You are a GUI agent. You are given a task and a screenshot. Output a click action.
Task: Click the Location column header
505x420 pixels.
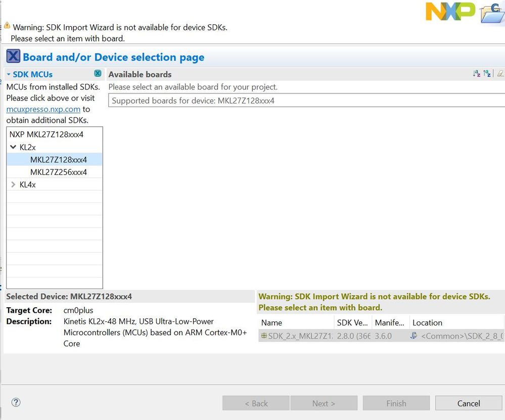click(x=457, y=322)
